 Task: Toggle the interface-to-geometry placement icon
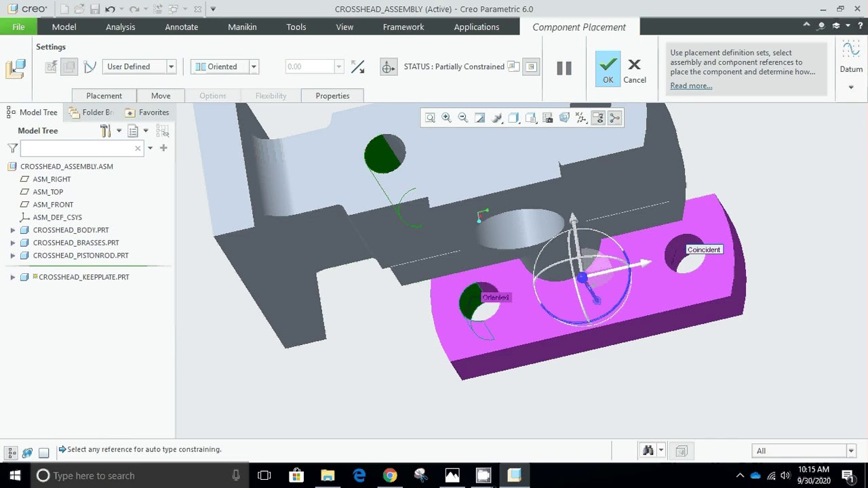[51, 66]
